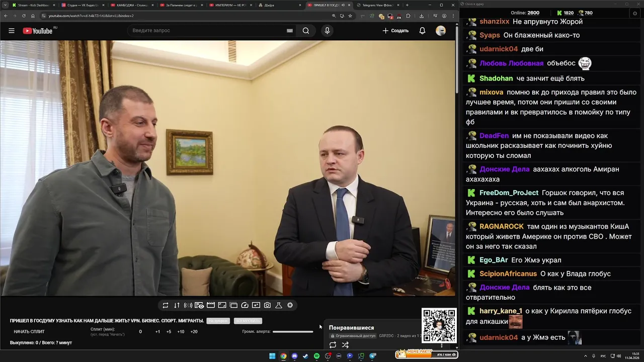Click the НАЧАТЬ СПЛИТ button
The width and height of the screenshot is (644, 362).
29,332
